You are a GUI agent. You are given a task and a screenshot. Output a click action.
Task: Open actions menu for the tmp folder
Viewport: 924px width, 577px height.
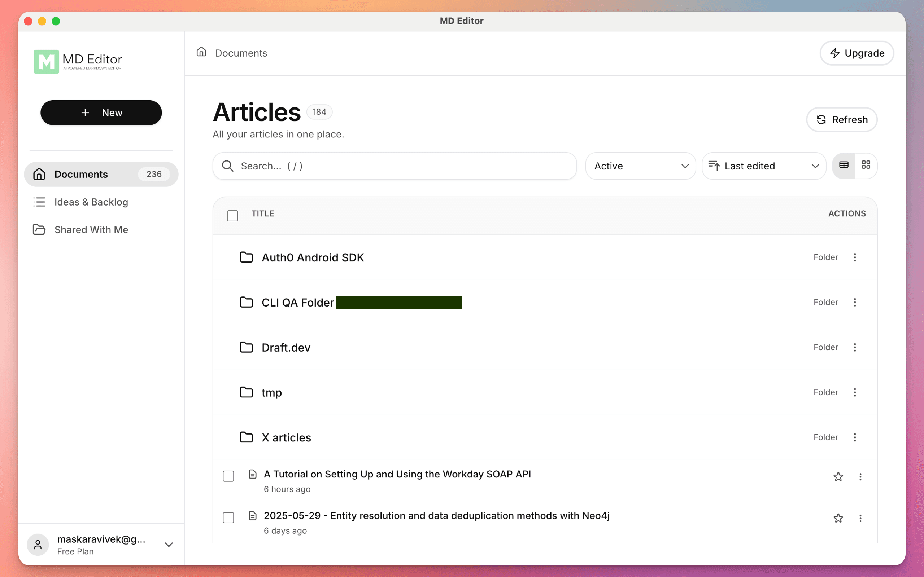point(855,392)
